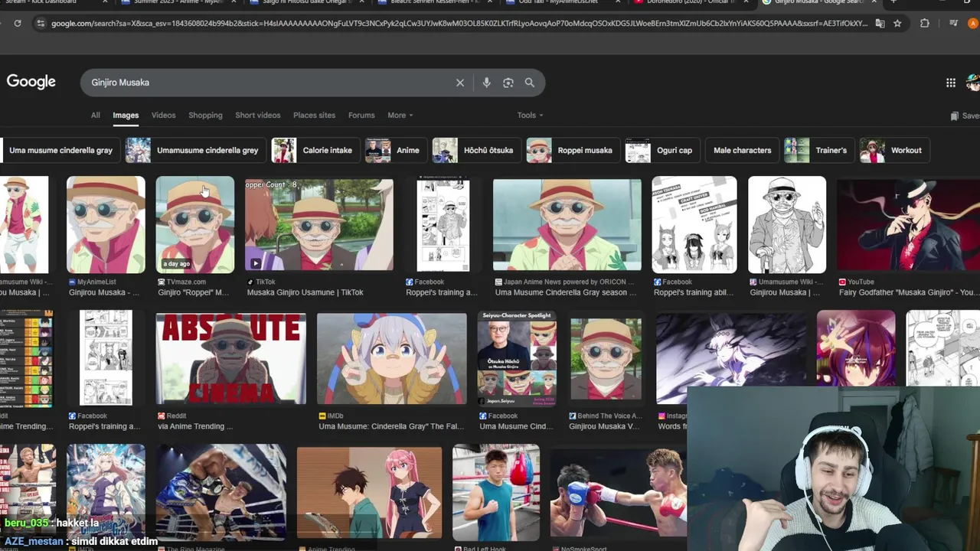
Task: Switch to the All results tab
Action: 95,116
